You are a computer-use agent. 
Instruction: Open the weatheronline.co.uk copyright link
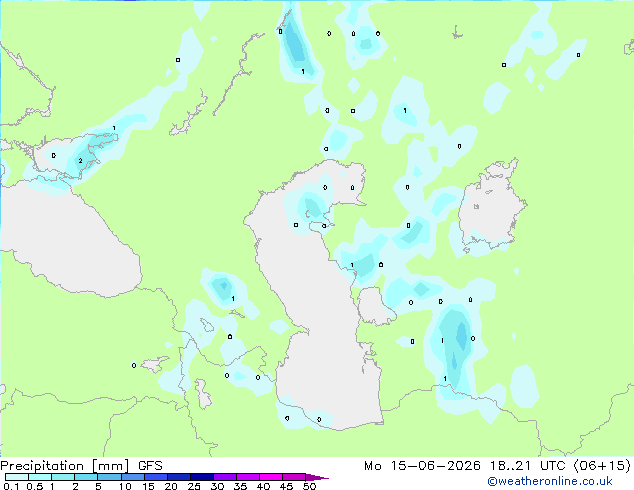click(550, 481)
